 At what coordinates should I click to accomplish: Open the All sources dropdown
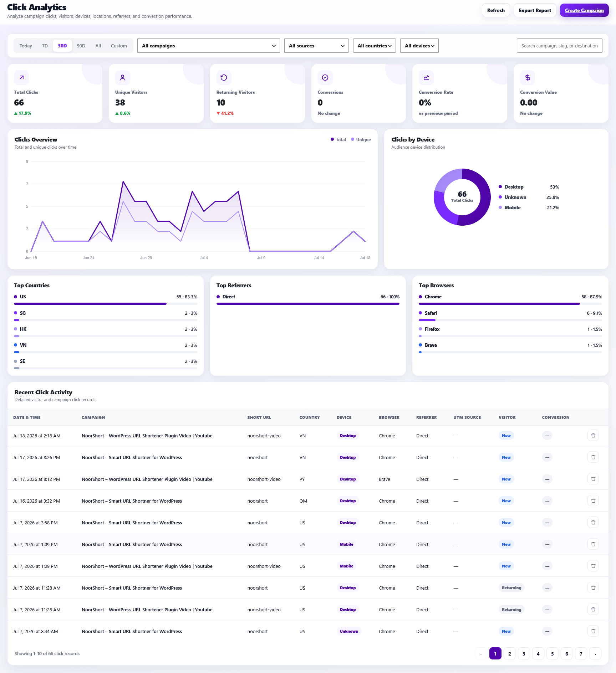(x=316, y=46)
